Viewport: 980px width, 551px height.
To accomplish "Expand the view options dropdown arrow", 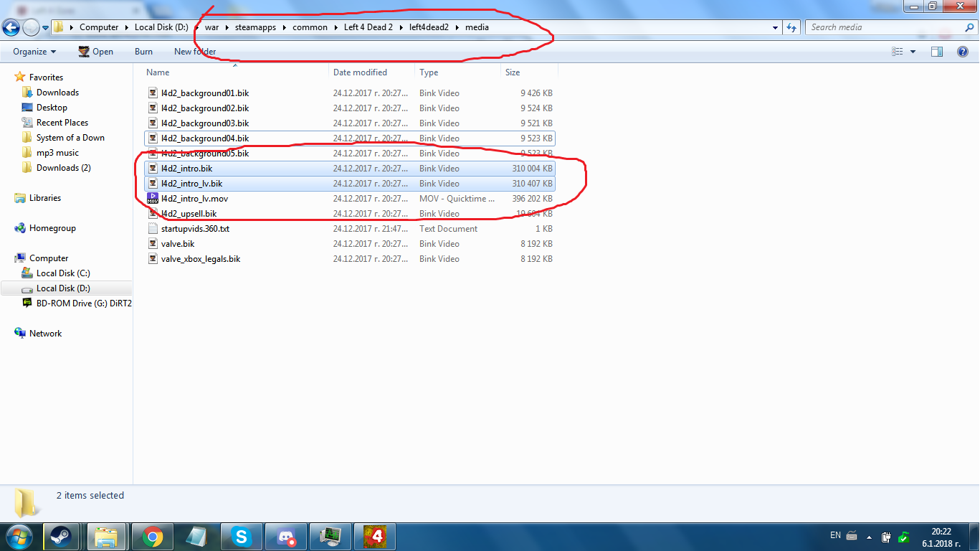I will [x=913, y=52].
